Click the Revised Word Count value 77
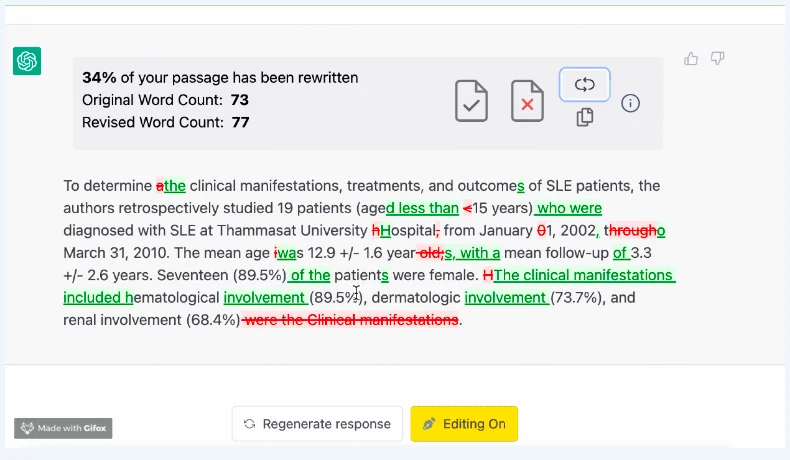The height and width of the screenshot is (460, 790). (x=239, y=123)
